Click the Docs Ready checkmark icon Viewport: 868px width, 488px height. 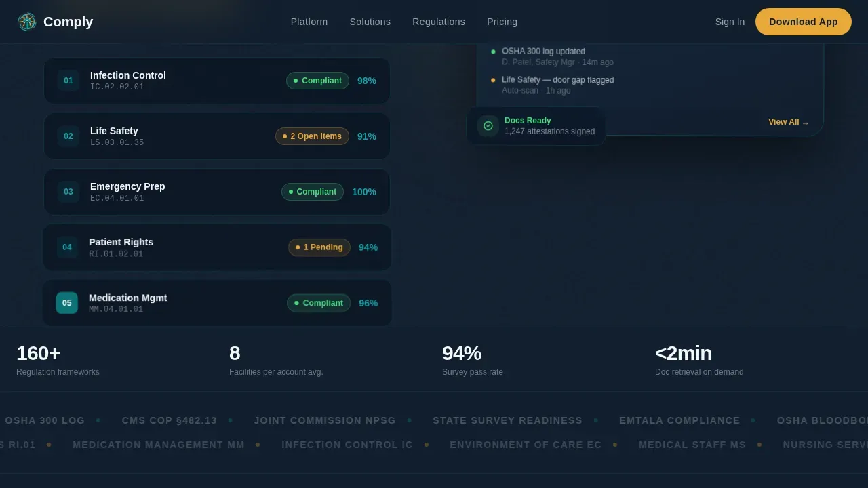click(x=488, y=126)
